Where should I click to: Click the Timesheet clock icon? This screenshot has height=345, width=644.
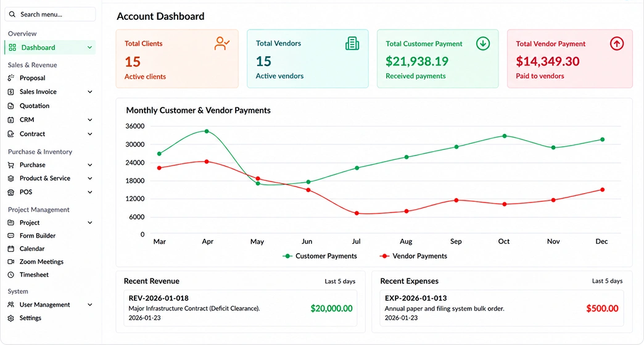click(11, 275)
